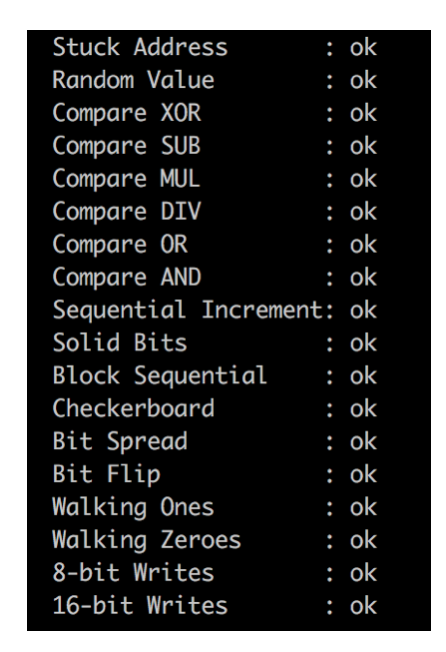
Task: Click the Checkerboard test label
Action: click(x=133, y=408)
